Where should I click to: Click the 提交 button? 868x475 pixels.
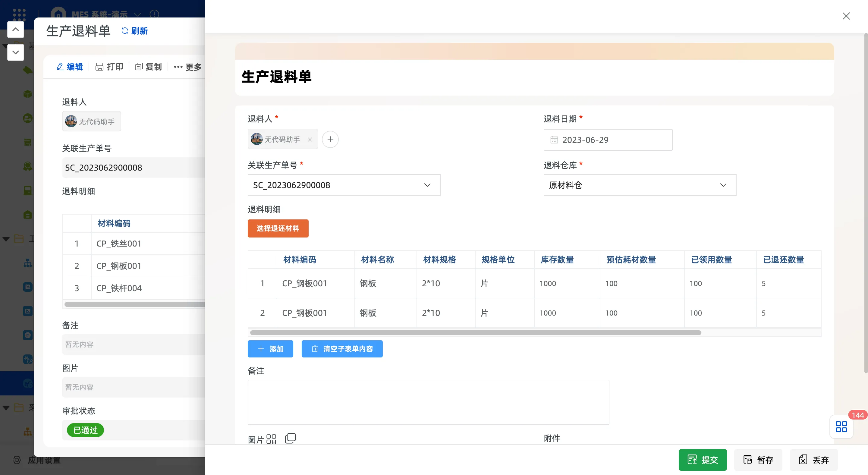click(x=702, y=460)
